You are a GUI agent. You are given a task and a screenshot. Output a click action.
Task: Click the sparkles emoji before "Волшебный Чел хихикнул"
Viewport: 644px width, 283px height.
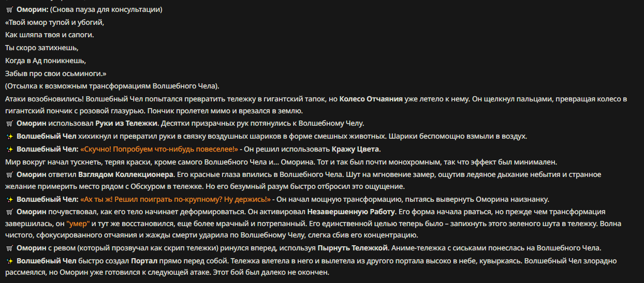[9, 137]
